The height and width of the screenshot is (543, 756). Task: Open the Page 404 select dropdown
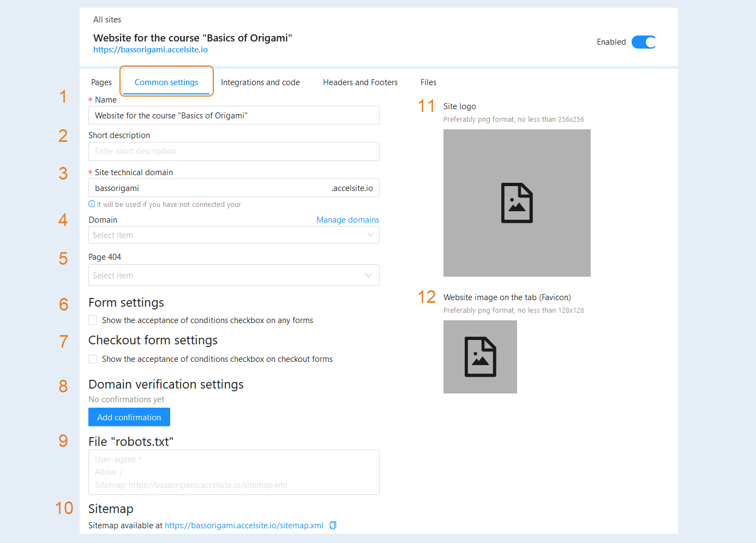pos(234,275)
